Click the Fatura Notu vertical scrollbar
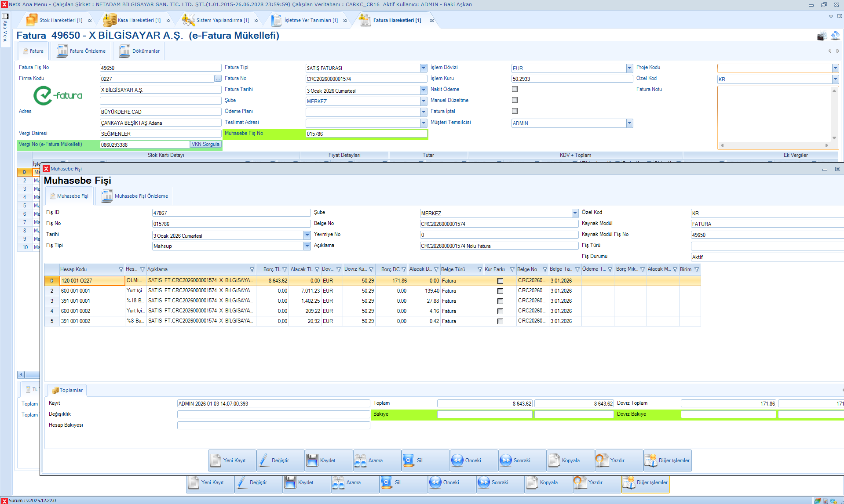 [x=834, y=114]
